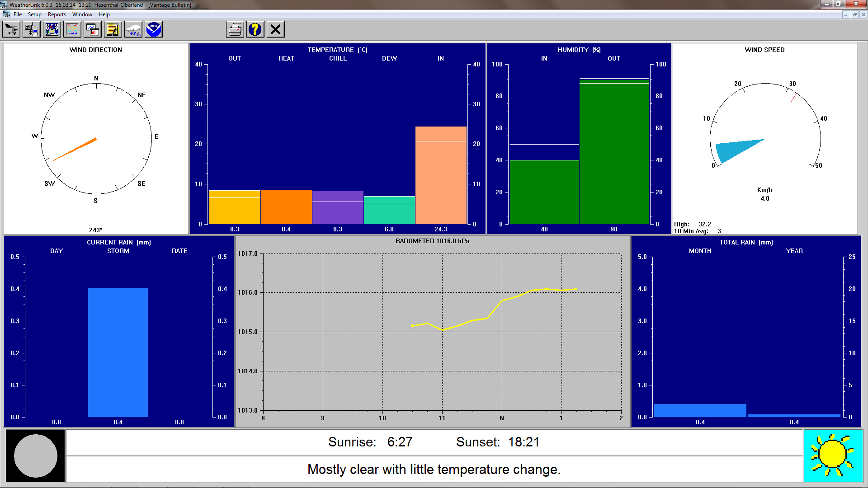Click the WIND SPEED panel title
Image resolution: width=868 pixels, height=488 pixels.
765,50
